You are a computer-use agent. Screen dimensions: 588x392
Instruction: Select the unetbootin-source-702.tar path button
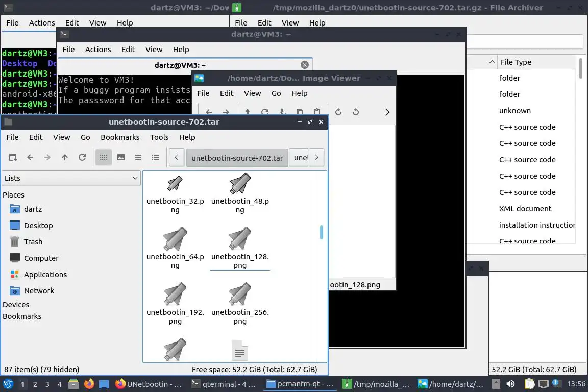coord(237,158)
